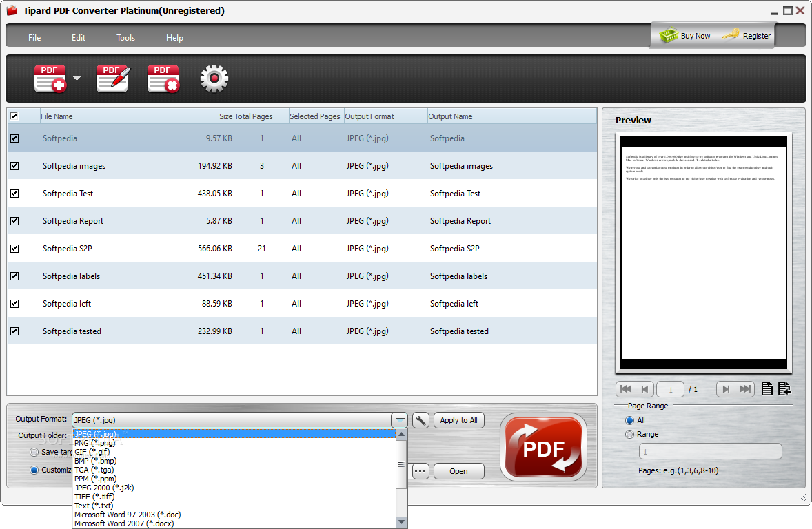
Task: Choose BMP (*.bmp) from format list
Action: point(234,461)
